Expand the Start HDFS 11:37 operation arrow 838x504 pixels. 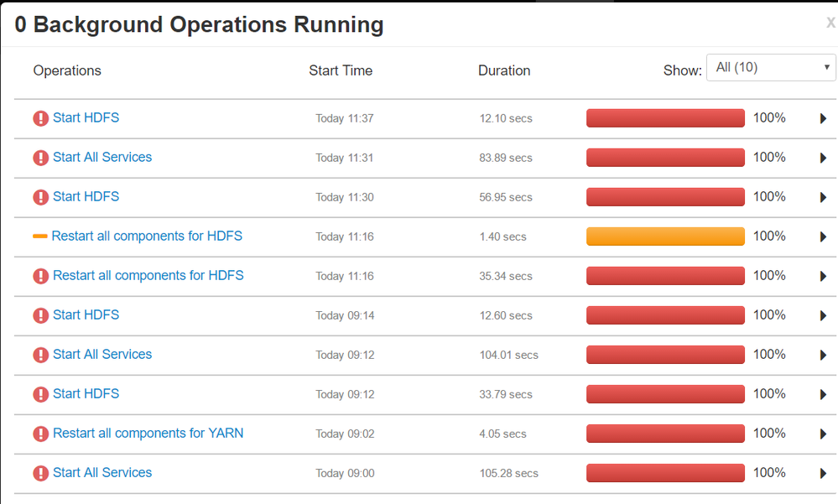click(x=824, y=119)
